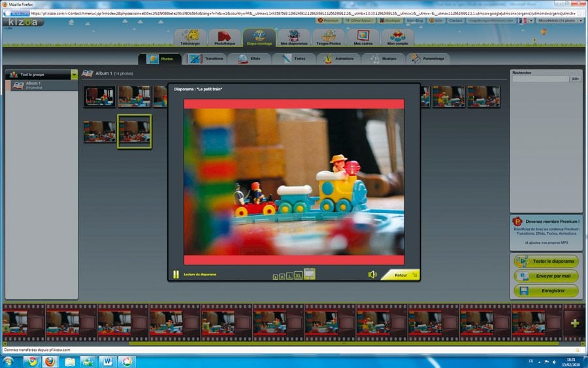Add slide with plus icon in filmstrip
The image size is (588, 368).
pyautogui.click(x=574, y=323)
